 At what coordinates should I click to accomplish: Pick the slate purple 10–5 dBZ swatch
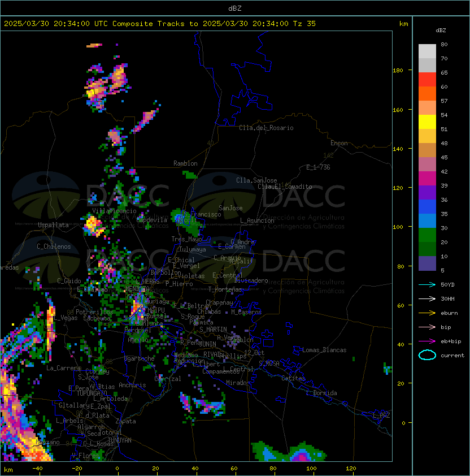point(427,263)
